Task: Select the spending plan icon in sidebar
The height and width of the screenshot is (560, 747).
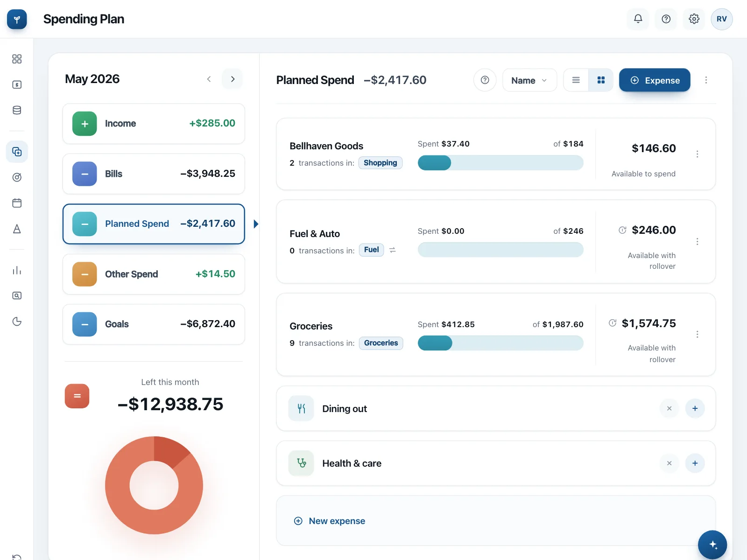Action: click(x=17, y=152)
